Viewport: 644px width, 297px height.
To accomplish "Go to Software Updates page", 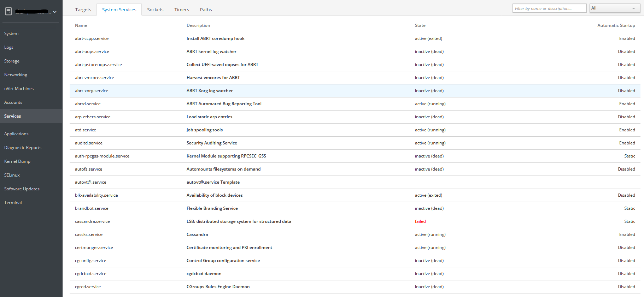I will click(22, 189).
